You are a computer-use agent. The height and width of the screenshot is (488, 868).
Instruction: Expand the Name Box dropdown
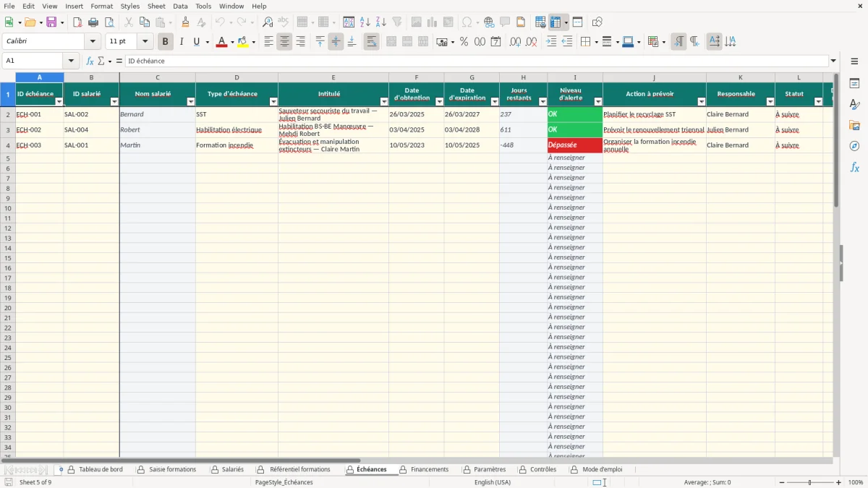pos(71,61)
